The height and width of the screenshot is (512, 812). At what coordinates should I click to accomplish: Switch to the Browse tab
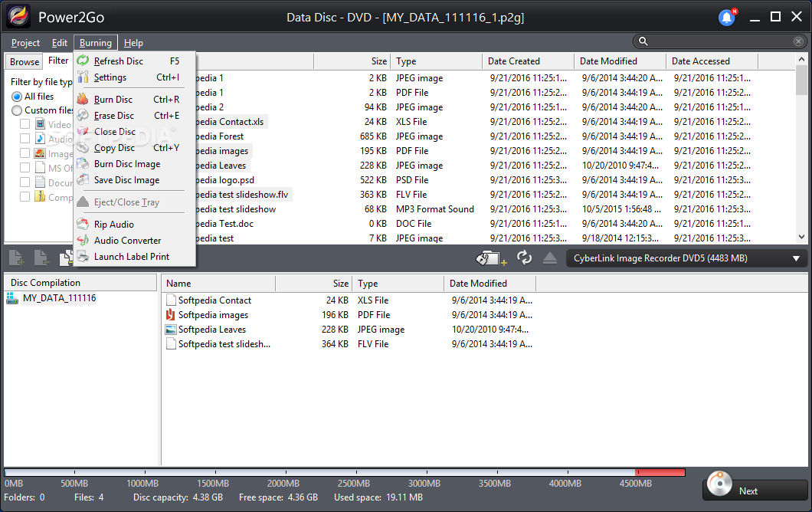tap(25, 61)
